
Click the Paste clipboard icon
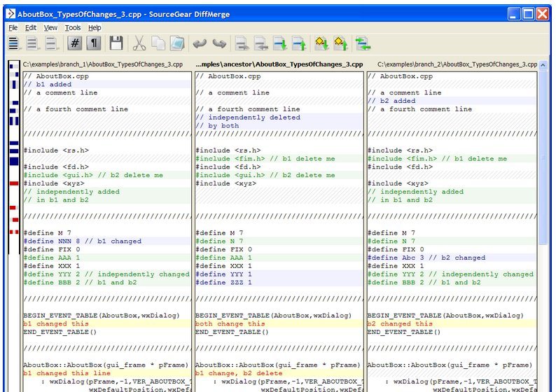(177, 43)
